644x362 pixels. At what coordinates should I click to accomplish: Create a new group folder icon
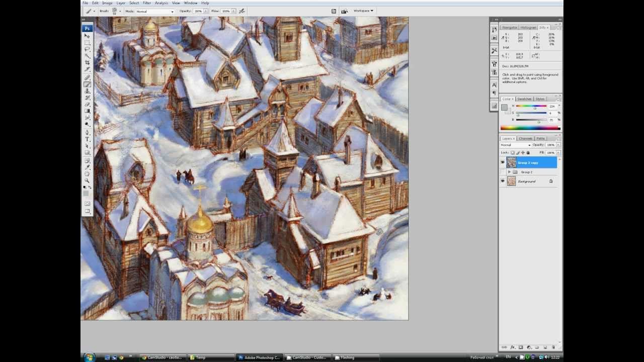(537, 347)
